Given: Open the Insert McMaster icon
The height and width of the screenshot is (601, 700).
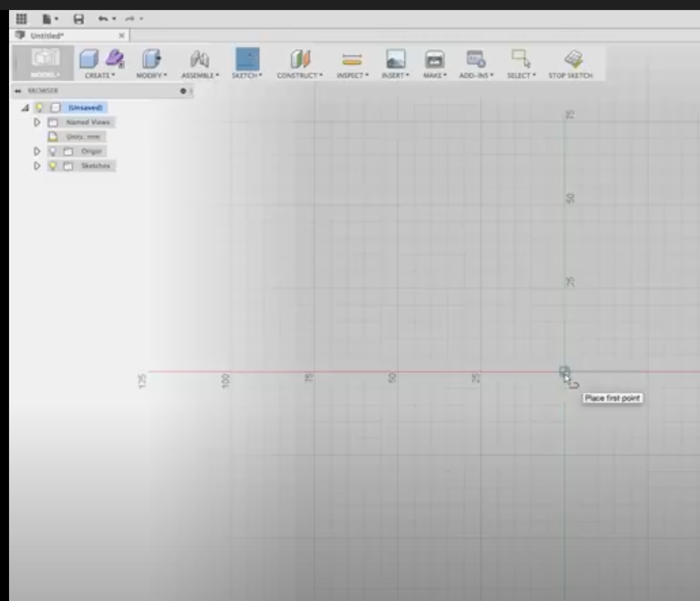Looking at the screenshot, I should point(395,59).
